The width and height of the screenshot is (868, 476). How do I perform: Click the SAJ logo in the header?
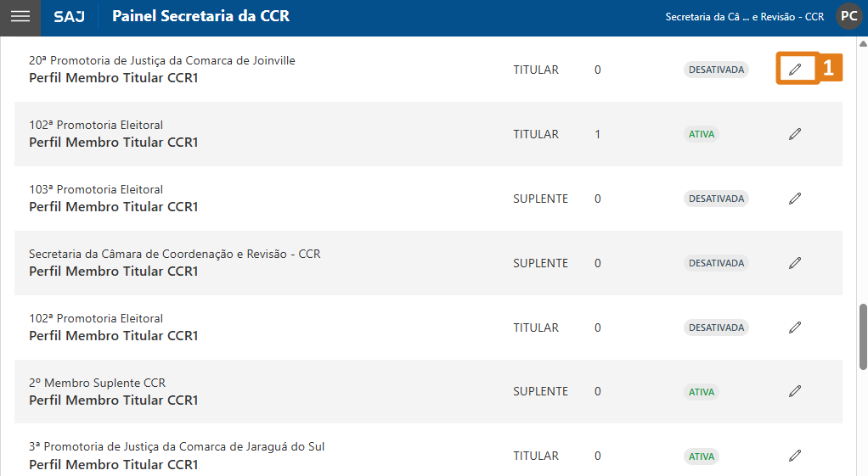(69, 17)
